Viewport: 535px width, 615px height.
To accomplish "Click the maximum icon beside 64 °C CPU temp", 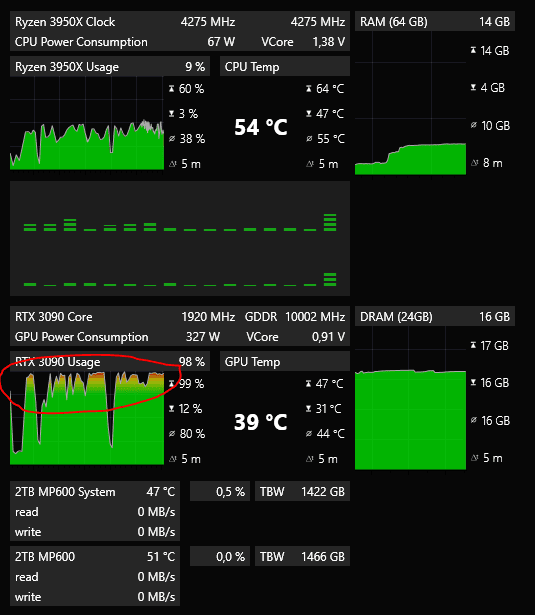I will [309, 89].
